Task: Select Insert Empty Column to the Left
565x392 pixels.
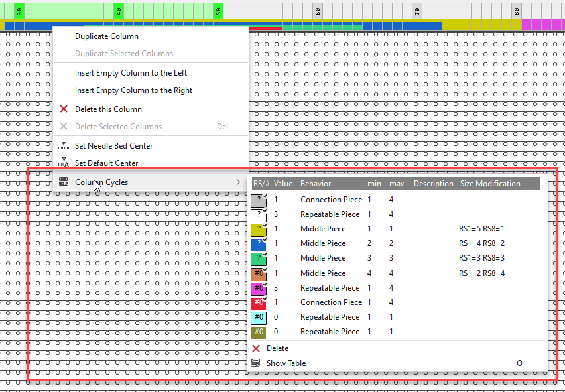Action: (131, 73)
